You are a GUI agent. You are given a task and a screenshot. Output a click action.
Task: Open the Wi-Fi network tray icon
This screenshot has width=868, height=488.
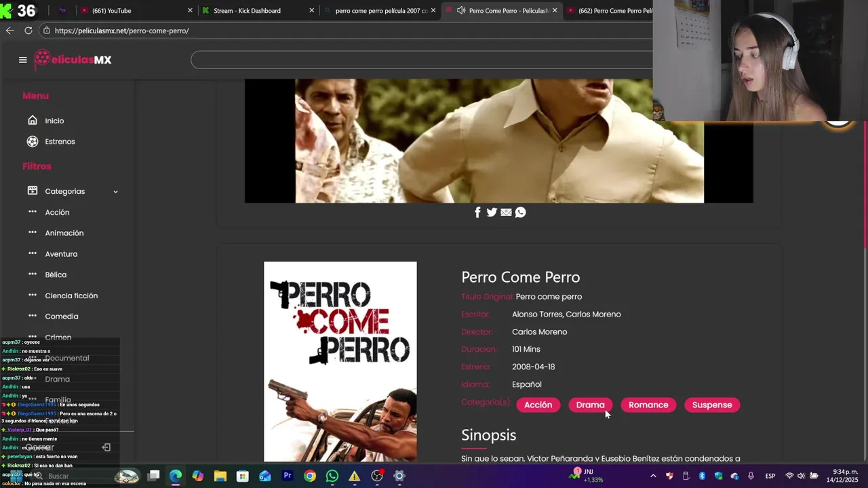click(789, 476)
